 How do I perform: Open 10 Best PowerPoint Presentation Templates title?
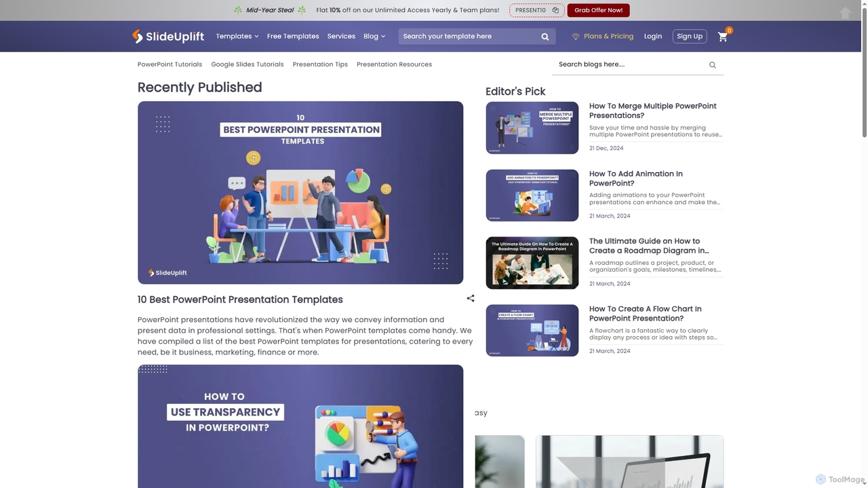[240, 300]
